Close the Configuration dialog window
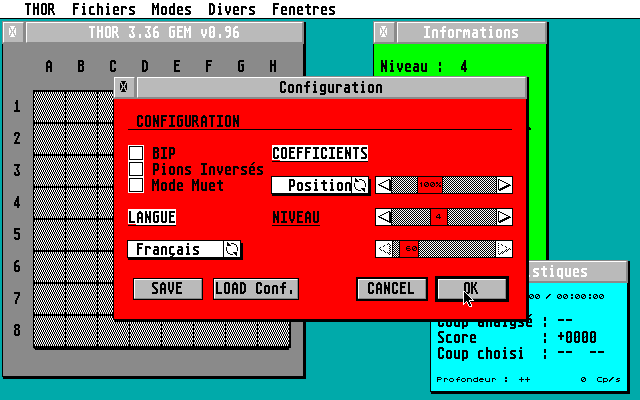 [x=124, y=87]
